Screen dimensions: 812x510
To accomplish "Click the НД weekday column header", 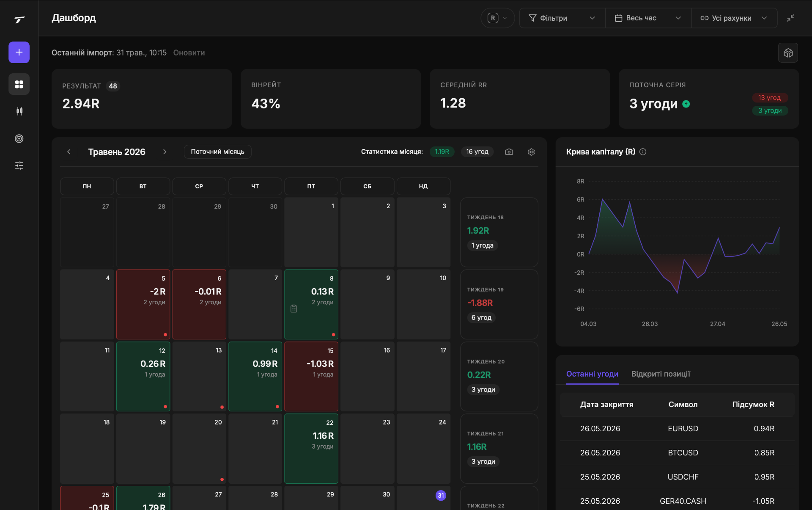I will click(x=423, y=186).
